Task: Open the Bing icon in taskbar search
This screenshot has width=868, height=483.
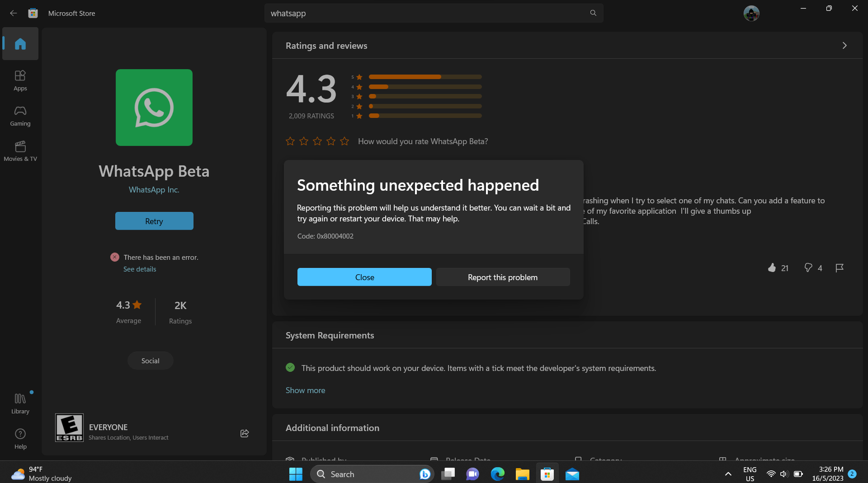Action: [x=425, y=474]
